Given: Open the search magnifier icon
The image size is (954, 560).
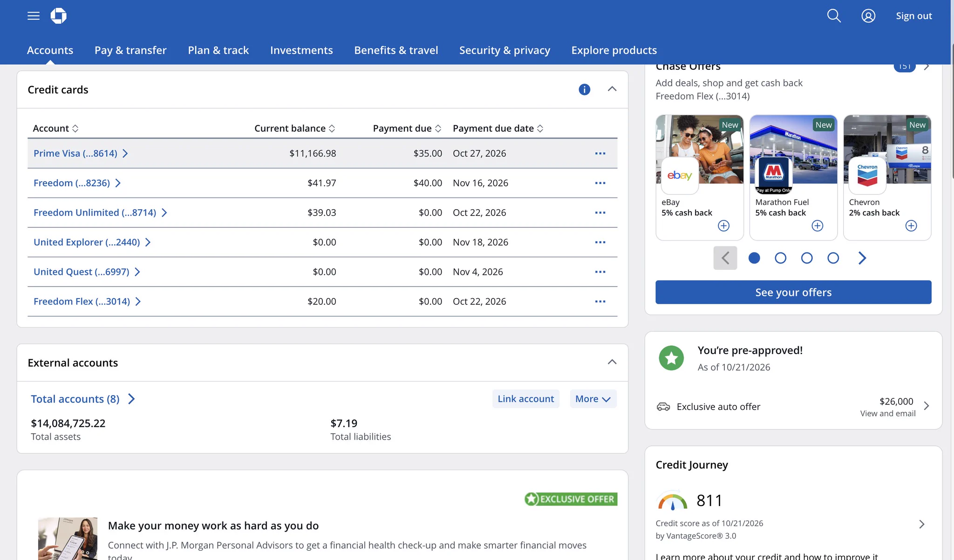Looking at the screenshot, I should pyautogui.click(x=834, y=16).
